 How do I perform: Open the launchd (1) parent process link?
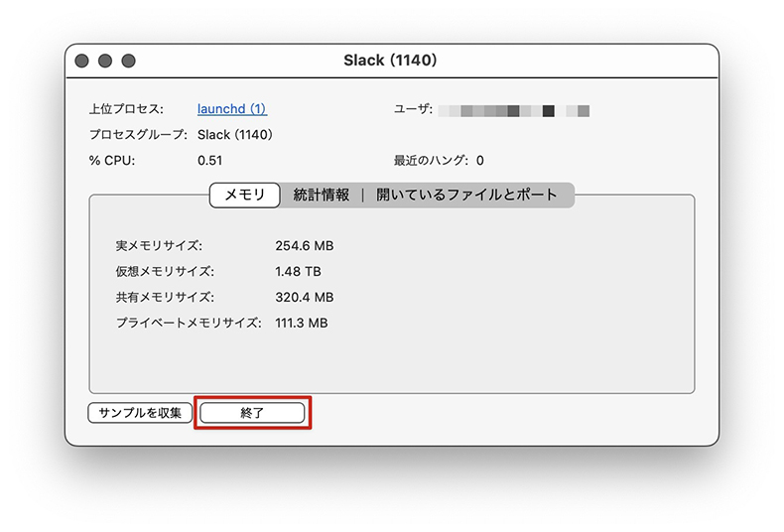tap(232, 109)
